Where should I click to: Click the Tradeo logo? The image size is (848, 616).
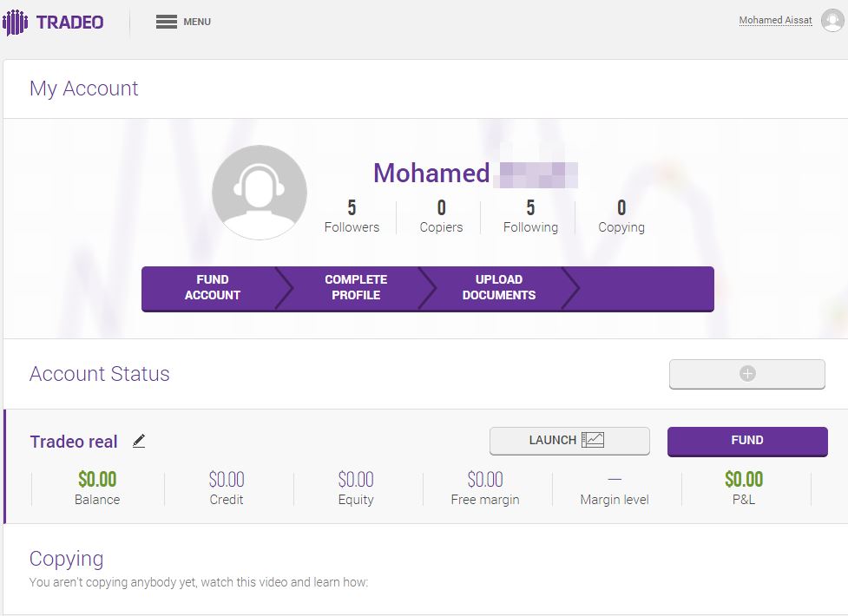point(53,23)
